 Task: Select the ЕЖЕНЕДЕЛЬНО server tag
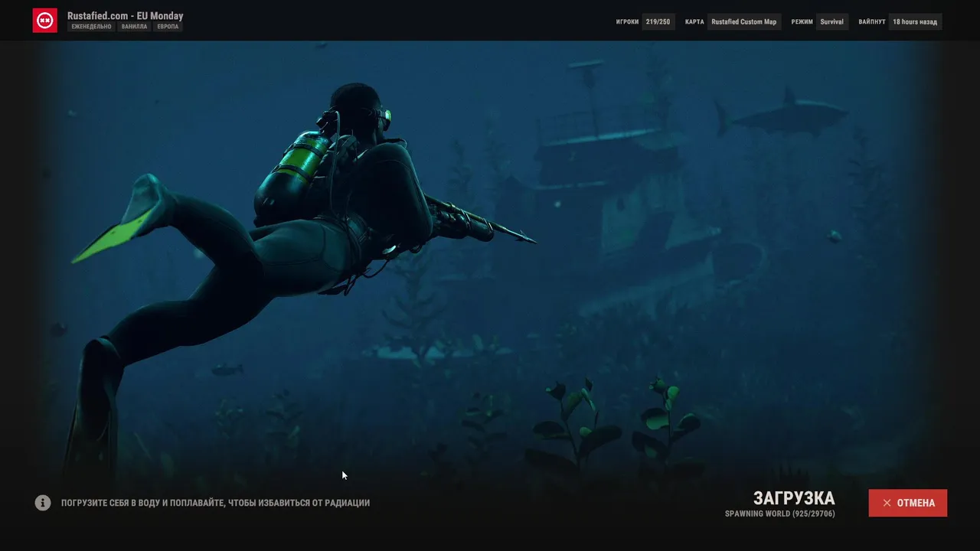click(x=92, y=27)
